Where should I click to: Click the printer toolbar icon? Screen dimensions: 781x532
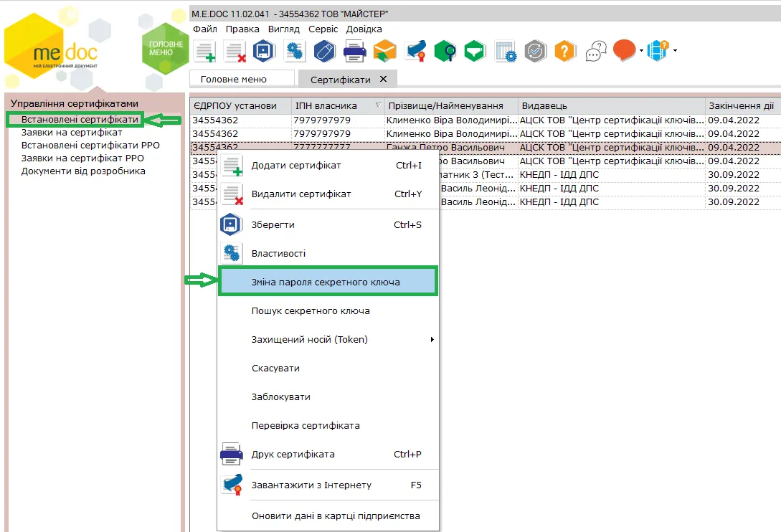[354, 52]
